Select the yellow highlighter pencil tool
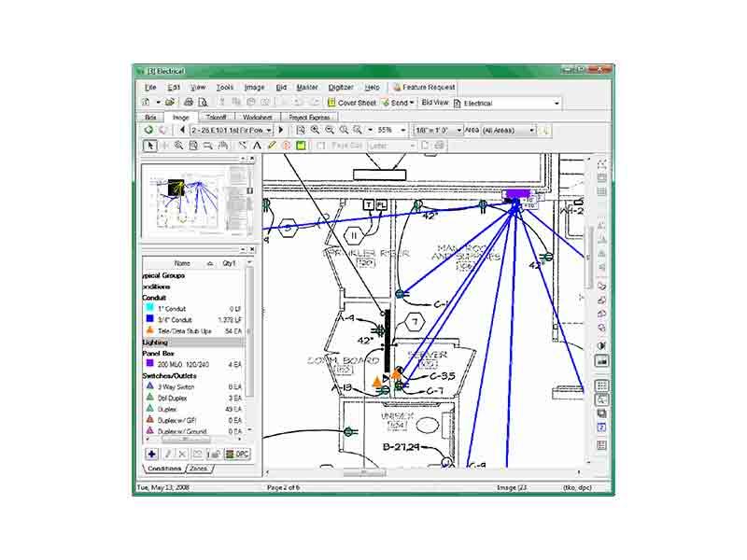 click(272, 146)
